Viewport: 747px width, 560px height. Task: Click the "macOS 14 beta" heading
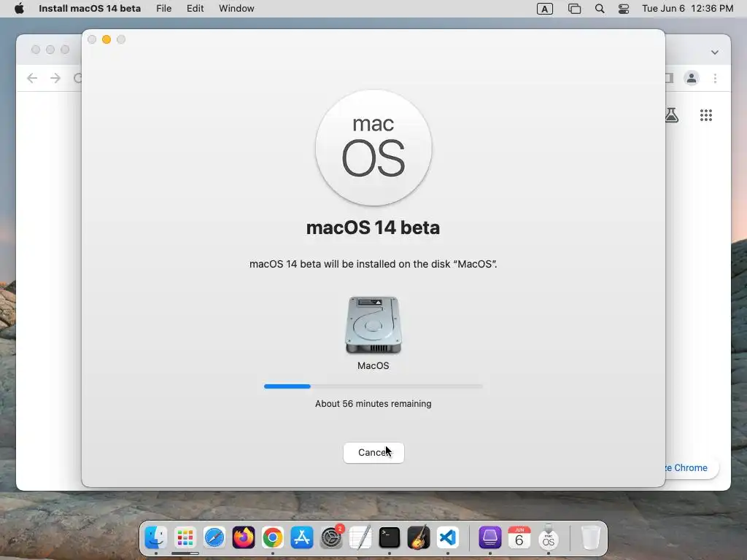point(373,227)
